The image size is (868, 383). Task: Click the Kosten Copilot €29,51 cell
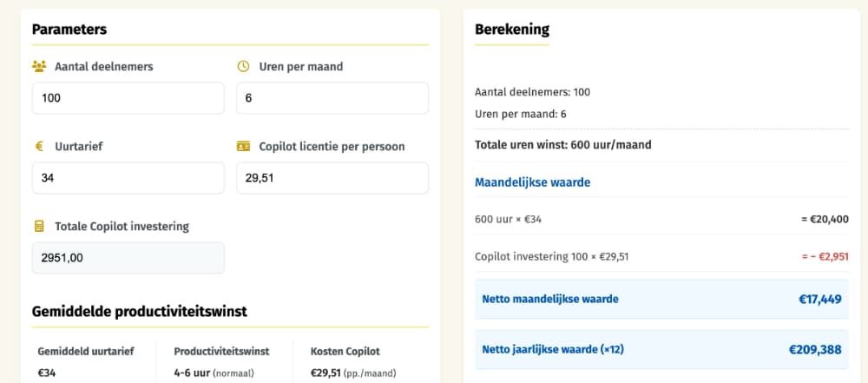pyautogui.click(x=361, y=362)
